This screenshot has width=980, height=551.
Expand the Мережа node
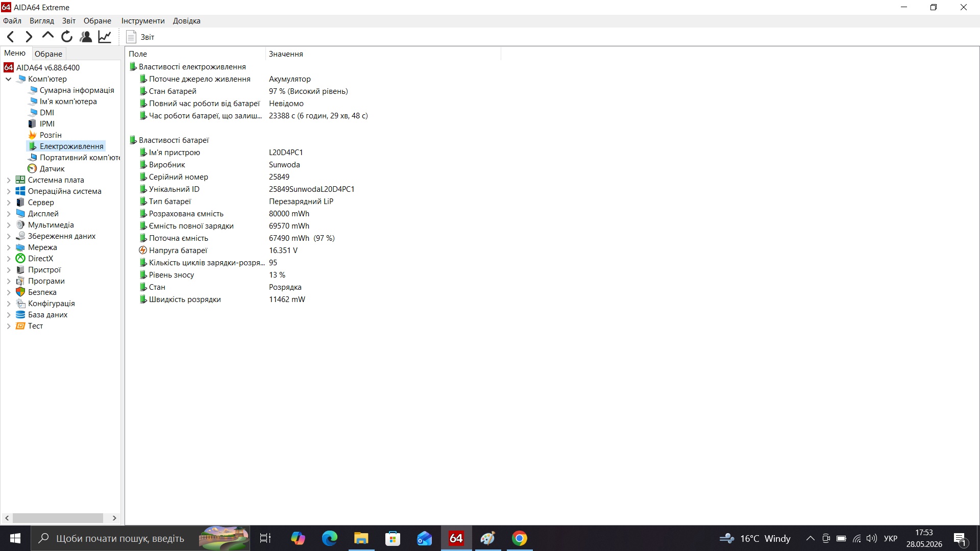tap(9, 247)
